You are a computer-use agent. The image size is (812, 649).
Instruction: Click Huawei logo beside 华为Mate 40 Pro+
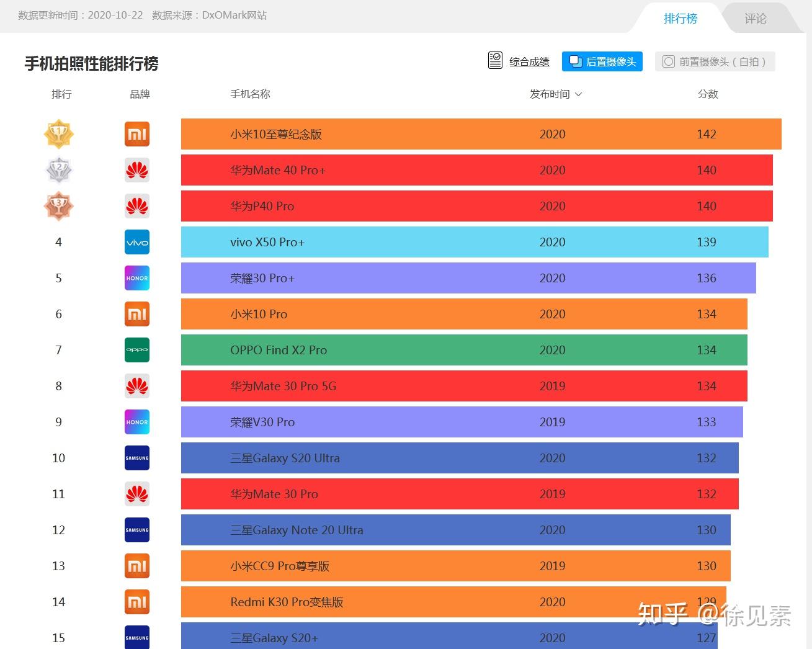(x=137, y=170)
